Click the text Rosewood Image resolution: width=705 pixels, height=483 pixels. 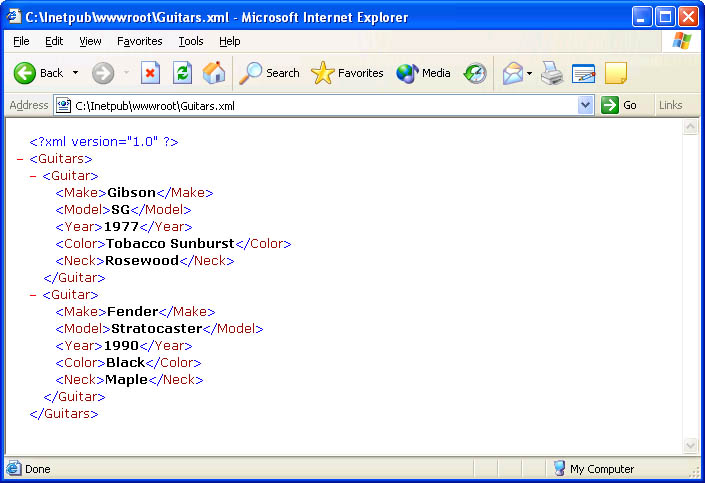coord(142,261)
